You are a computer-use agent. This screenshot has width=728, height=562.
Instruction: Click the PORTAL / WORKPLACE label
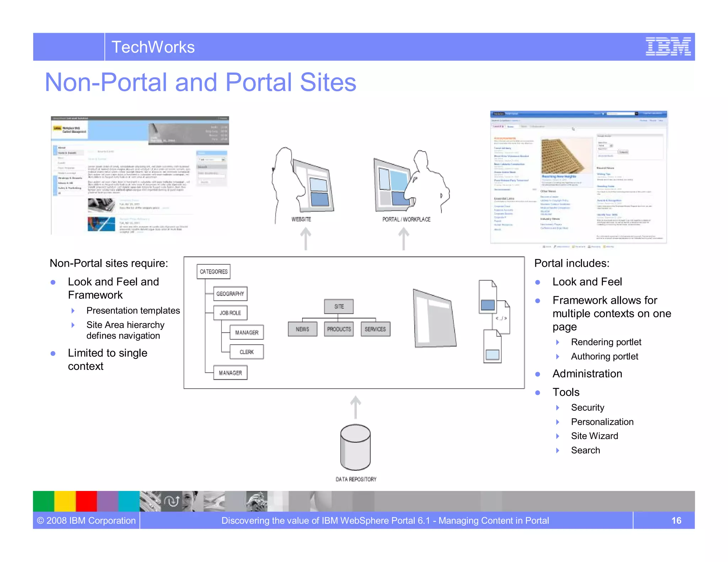(x=406, y=219)
